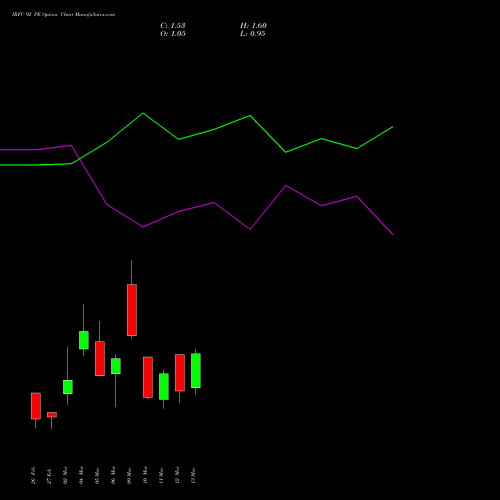Image resolution: width=500 pixels, height=500 pixels.
Task: Select the '04 Mar' date label
Action: (x=81, y=475)
